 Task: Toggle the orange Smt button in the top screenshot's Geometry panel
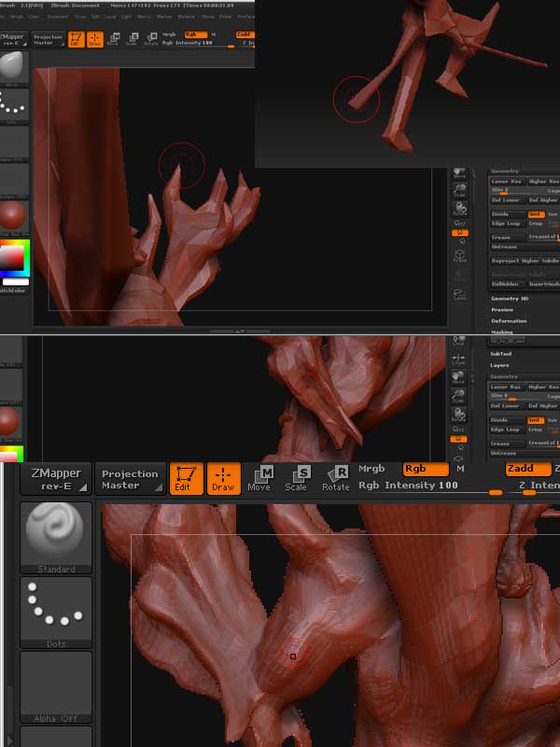[536, 215]
